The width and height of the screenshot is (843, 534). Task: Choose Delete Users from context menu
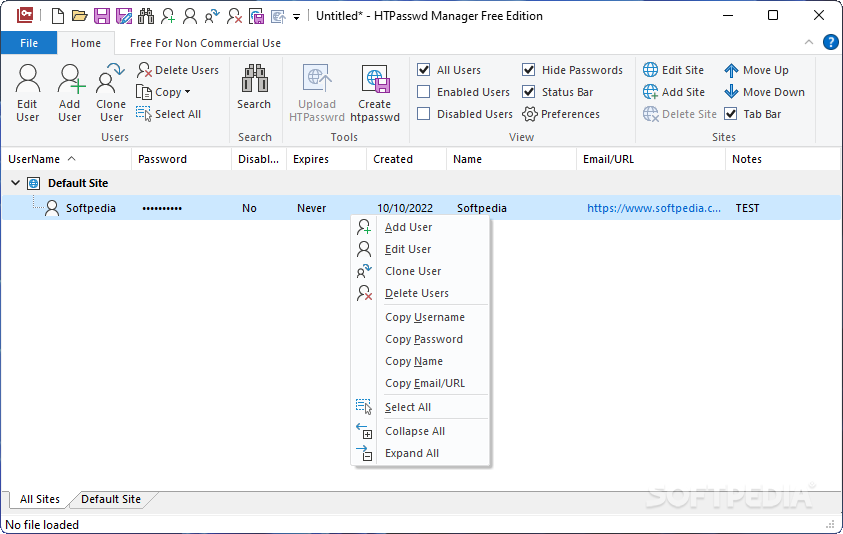[x=420, y=293]
